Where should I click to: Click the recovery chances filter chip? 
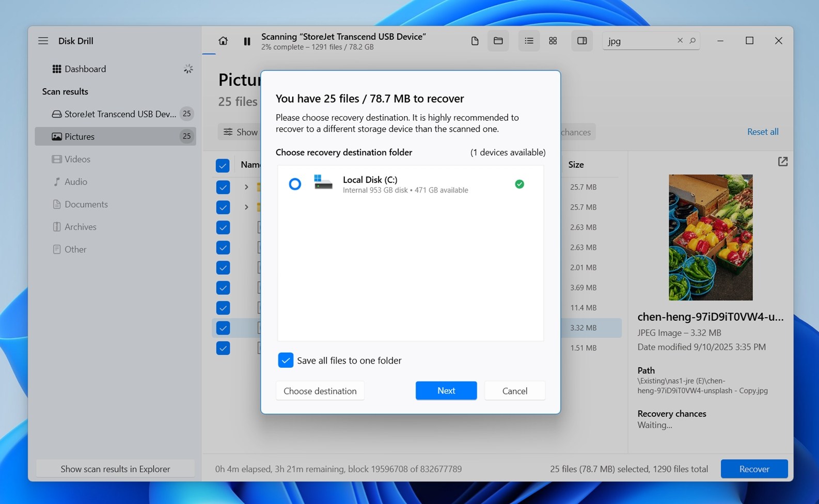[577, 132]
